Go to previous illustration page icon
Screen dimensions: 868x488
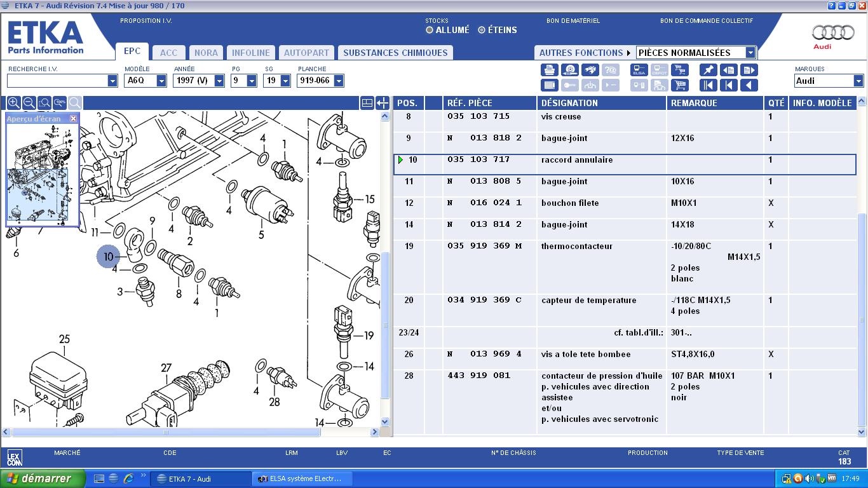pos(729,70)
